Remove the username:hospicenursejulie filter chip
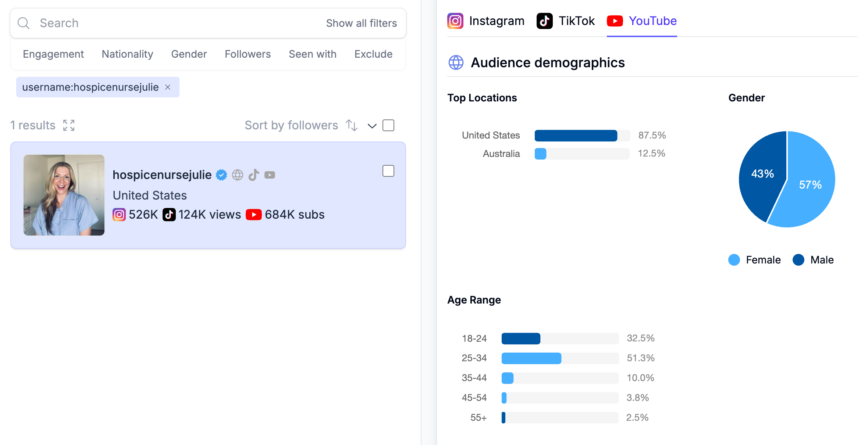The image size is (868, 445). [x=168, y=87]
